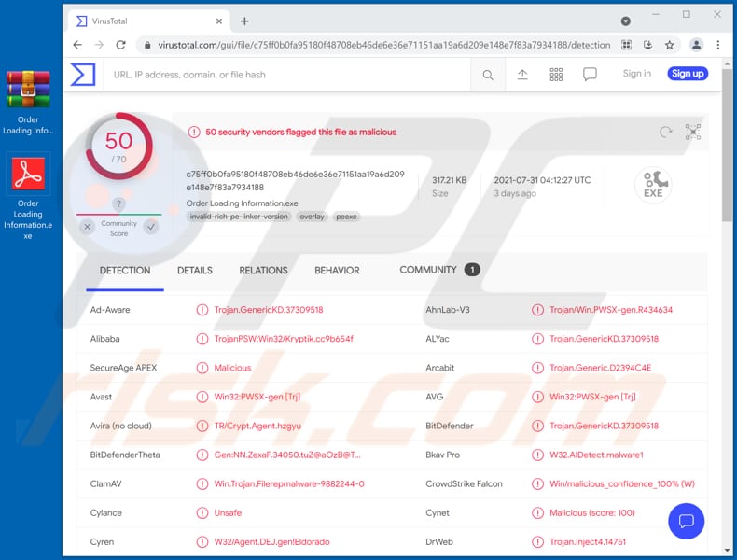Click the reanalyze refresh icon
The image size is (737, 560).
[x=665, y=133]
